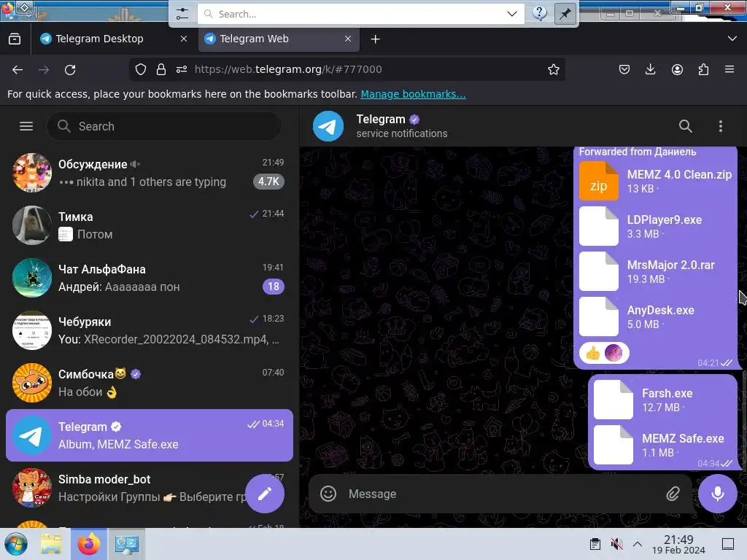Download the AnyDesk.exe file
This screenshot has height=560, width=747.
(598, 316)
